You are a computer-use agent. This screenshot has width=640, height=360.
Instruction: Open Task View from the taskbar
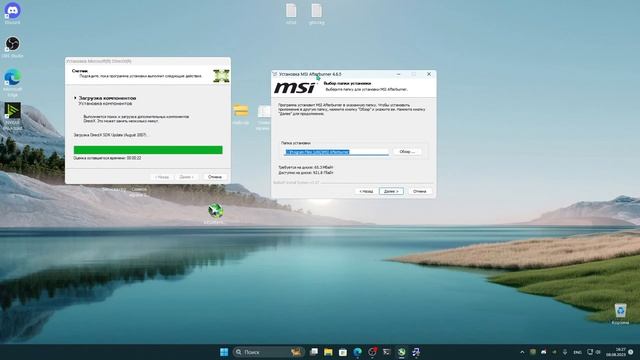[313, 352]
